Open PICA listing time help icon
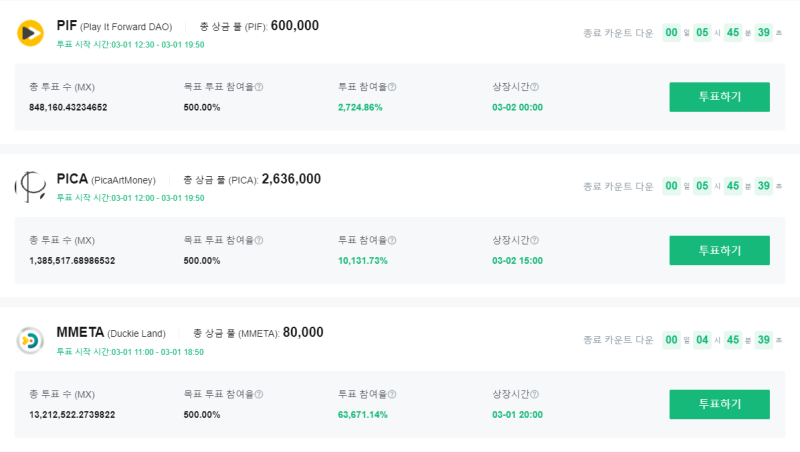Viewport: 800px width, 452px height. pos(534,240)
